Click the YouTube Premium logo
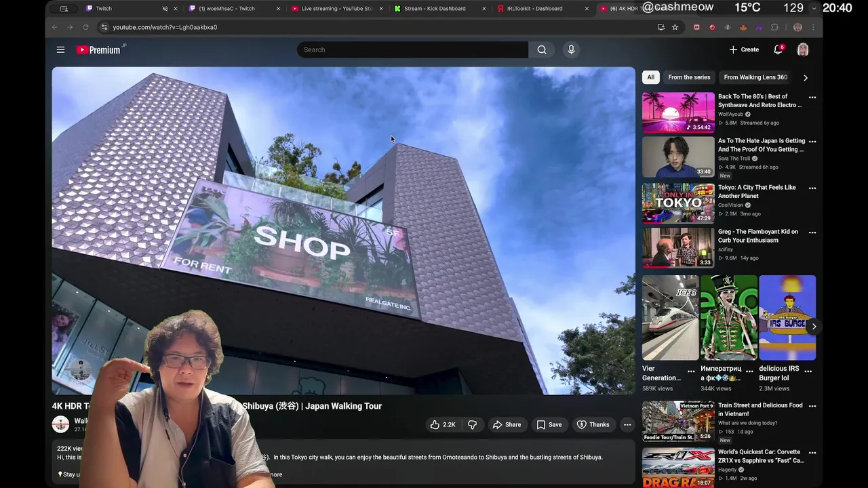Viewport: 868px width, 488px height. point(100,49)
